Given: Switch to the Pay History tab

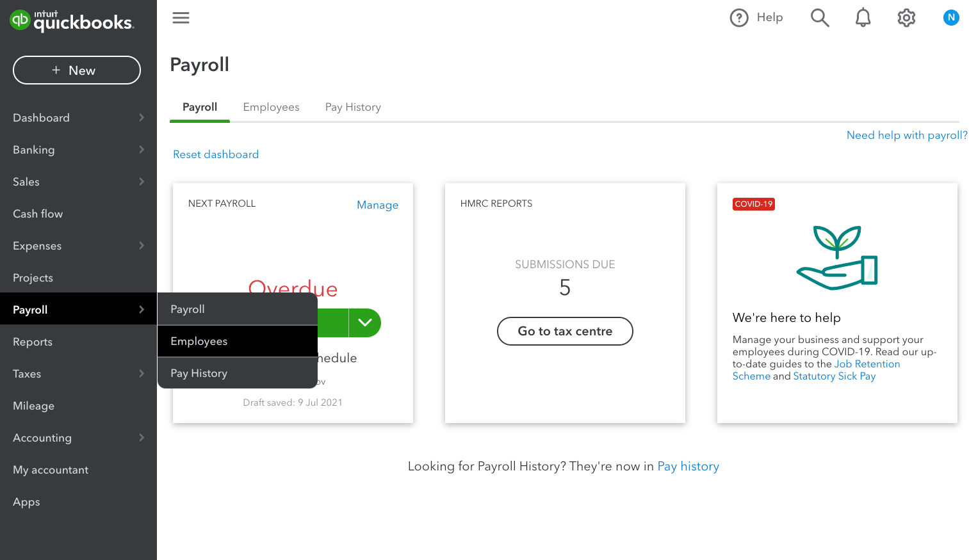Looking at the screenshot, I should (x=353, y=107).
